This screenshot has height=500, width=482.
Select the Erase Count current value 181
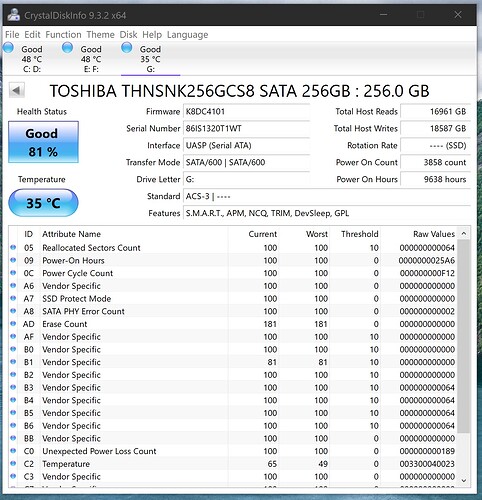(270, 324)
